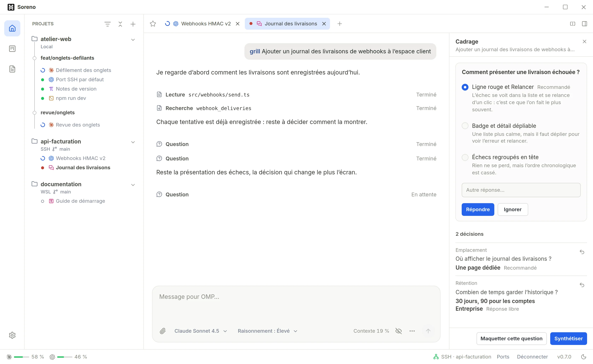Add a new project
The height and width of the screenshot is (364, 593).
point(133,24)
